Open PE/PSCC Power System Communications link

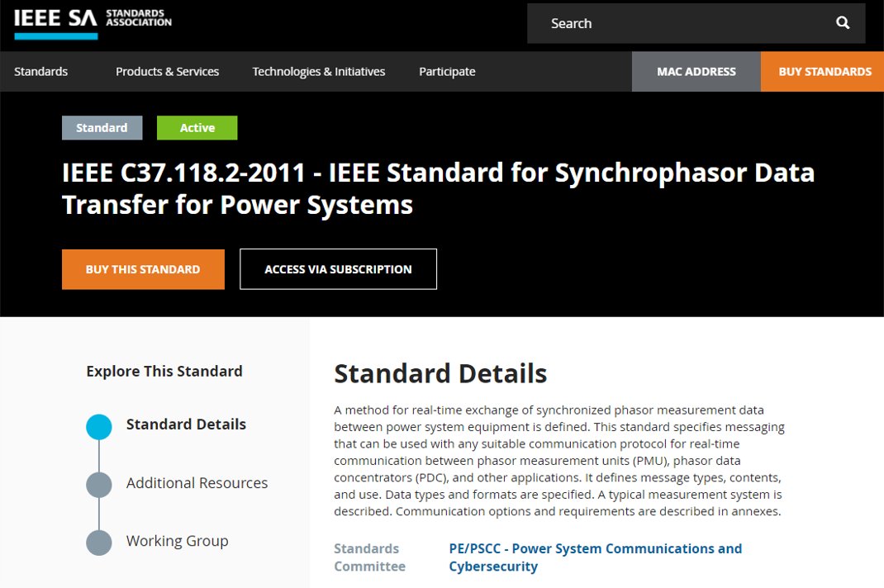(596, 557)
